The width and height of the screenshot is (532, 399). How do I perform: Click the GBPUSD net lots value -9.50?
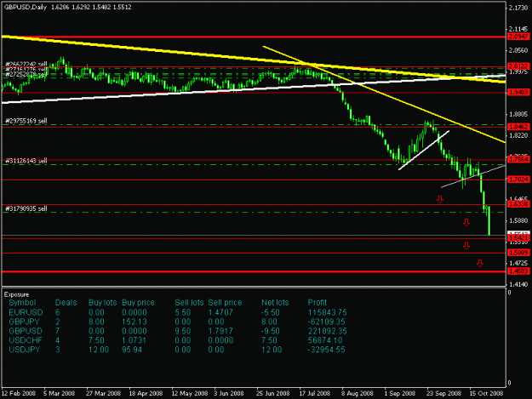(x=271, y=331)
